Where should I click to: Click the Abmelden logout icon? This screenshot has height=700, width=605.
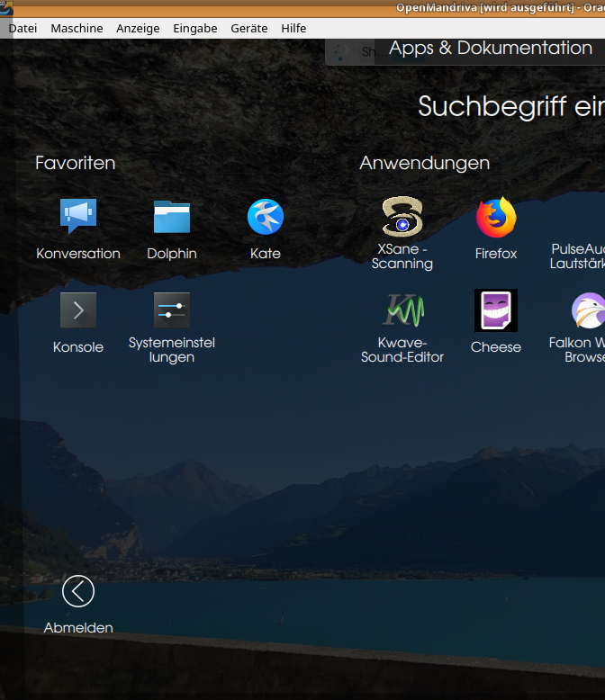(x=78, y=591)
